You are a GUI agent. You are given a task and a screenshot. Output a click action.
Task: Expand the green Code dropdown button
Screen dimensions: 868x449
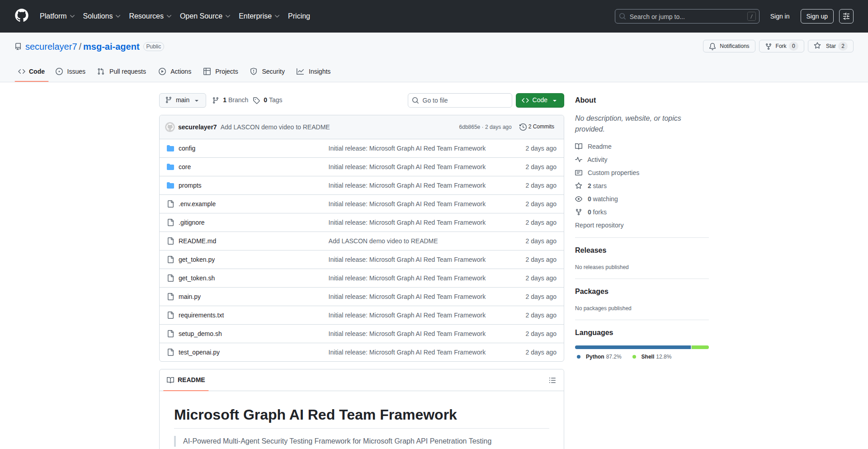[x=539, y=100]
